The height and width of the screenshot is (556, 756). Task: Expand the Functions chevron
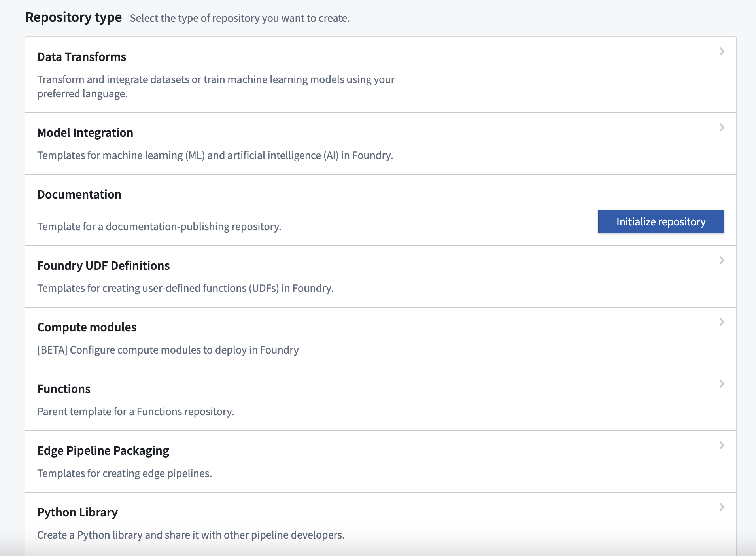[722, 384]
